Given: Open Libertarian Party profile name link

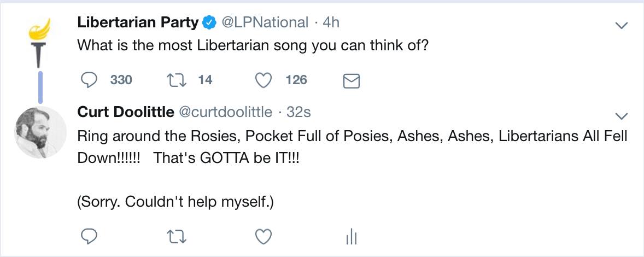Looking at the screenshot, I should click(138, 22).
